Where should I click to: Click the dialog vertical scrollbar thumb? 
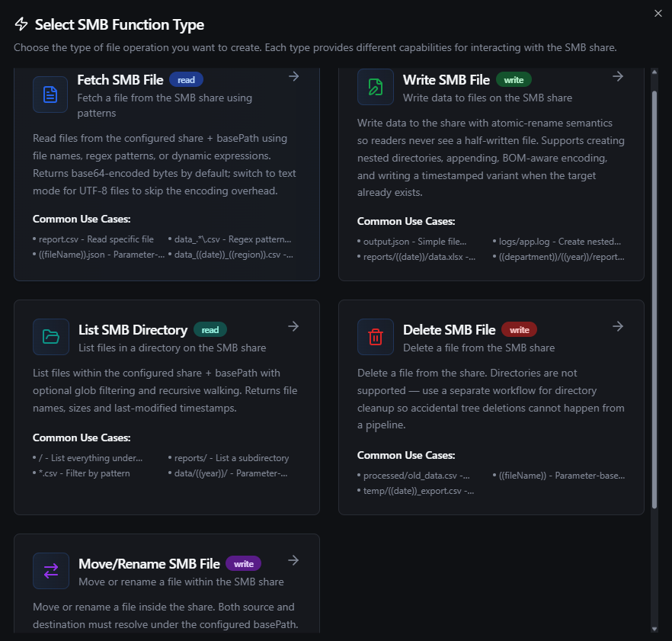654,300
